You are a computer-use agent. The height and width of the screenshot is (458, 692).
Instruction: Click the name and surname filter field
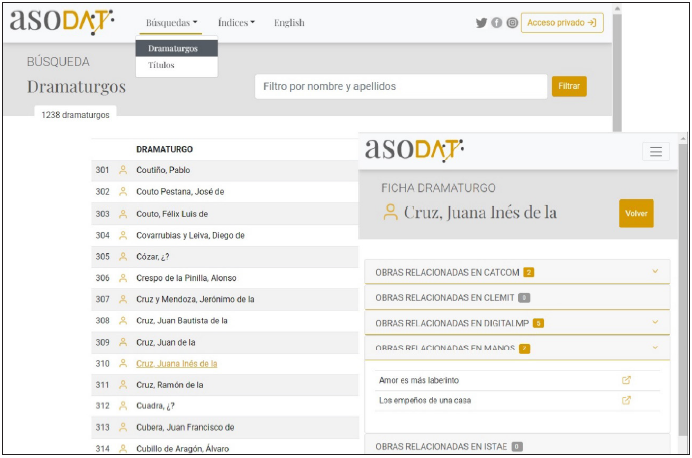pyautogui.click(x=400, y=87)
